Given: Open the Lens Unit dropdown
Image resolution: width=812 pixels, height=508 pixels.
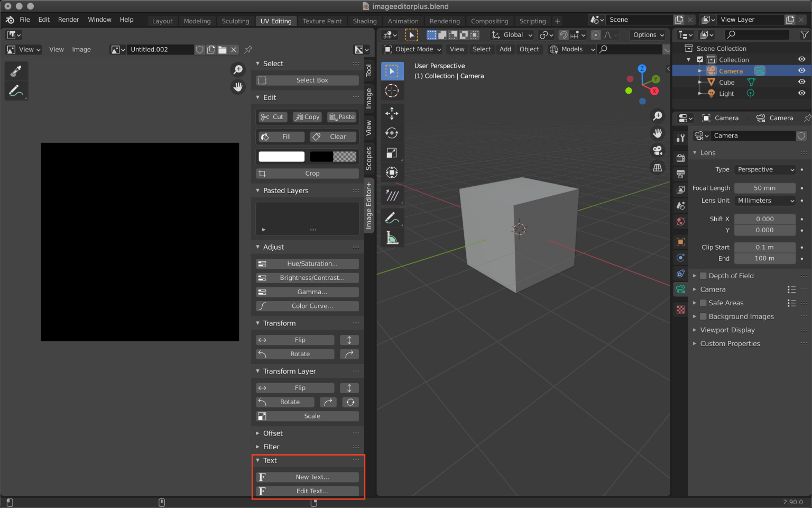Looking at the screenshot, I should 764,201.
